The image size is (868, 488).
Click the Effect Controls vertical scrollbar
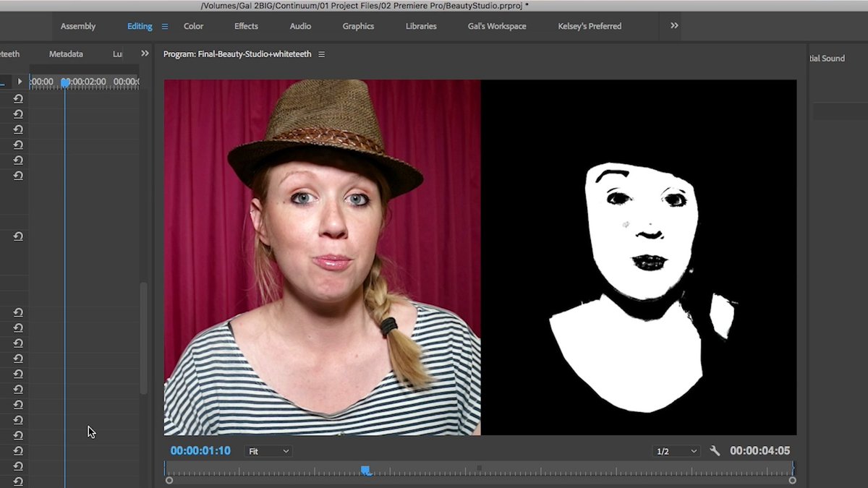[143, 338]
